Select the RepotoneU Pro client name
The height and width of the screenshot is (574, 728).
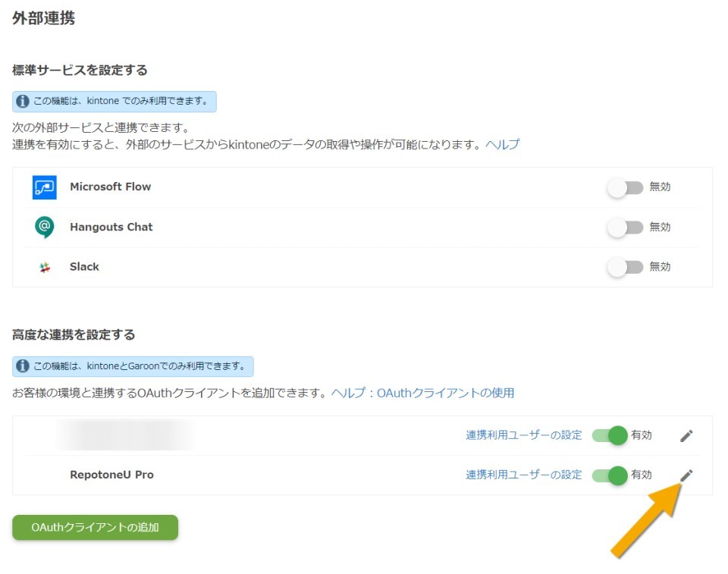click(112, 475)
